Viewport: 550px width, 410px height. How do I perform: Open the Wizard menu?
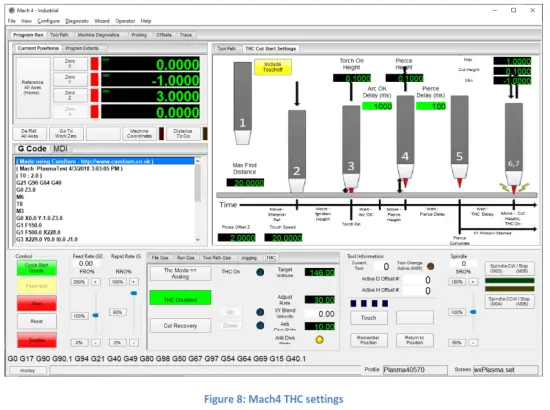(x=102, y=21)
